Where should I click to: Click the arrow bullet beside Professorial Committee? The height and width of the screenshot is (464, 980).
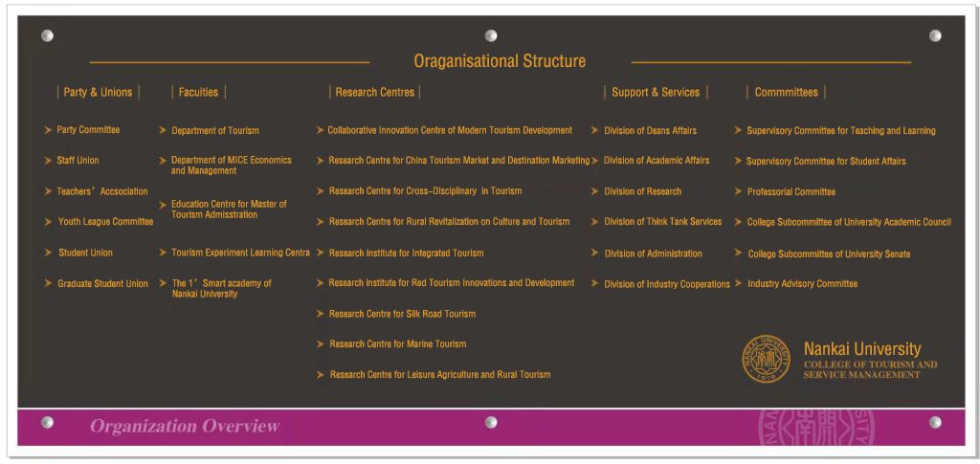point(738,191)
